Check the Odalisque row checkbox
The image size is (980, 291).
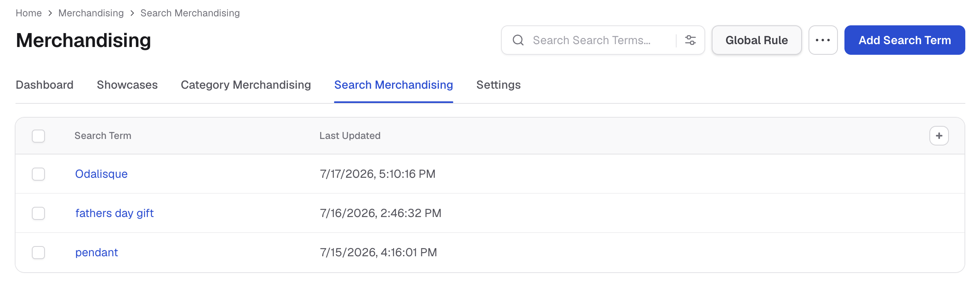pos(38,174)
